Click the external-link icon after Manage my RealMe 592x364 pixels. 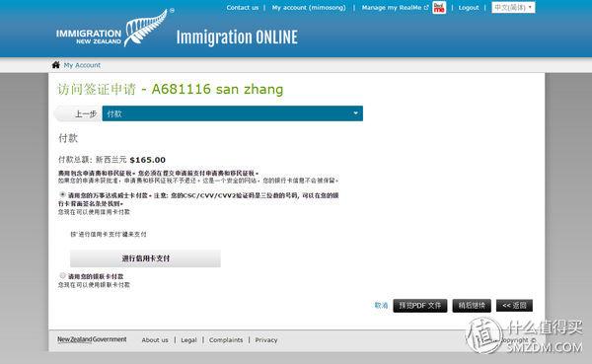pos(426,8)
